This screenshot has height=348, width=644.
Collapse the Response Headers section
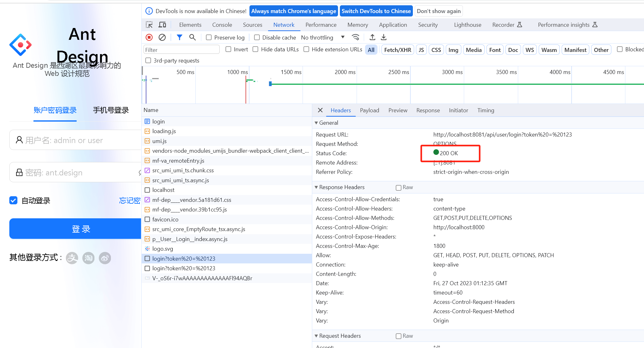click(316, 187)
